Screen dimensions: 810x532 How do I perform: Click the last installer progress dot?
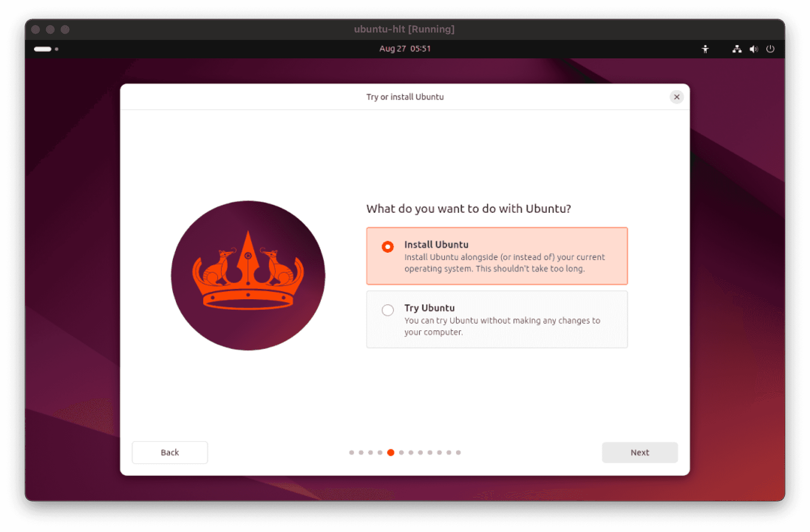(x=458, y=452)
